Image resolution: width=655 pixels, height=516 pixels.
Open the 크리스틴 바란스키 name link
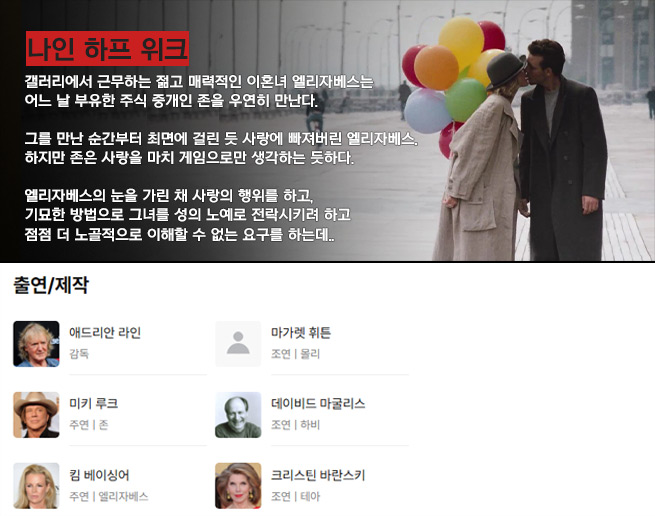pyautogui.click(x=318, y=475)
